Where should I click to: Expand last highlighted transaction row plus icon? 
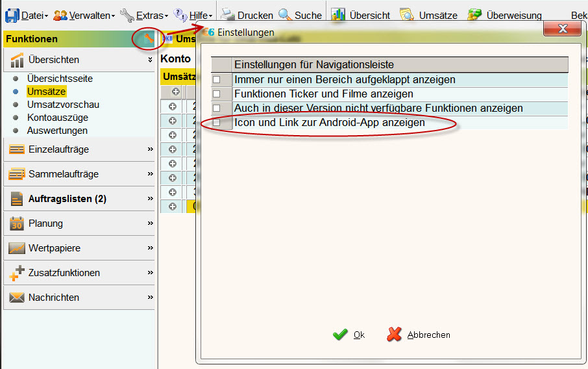pos(173,206)
